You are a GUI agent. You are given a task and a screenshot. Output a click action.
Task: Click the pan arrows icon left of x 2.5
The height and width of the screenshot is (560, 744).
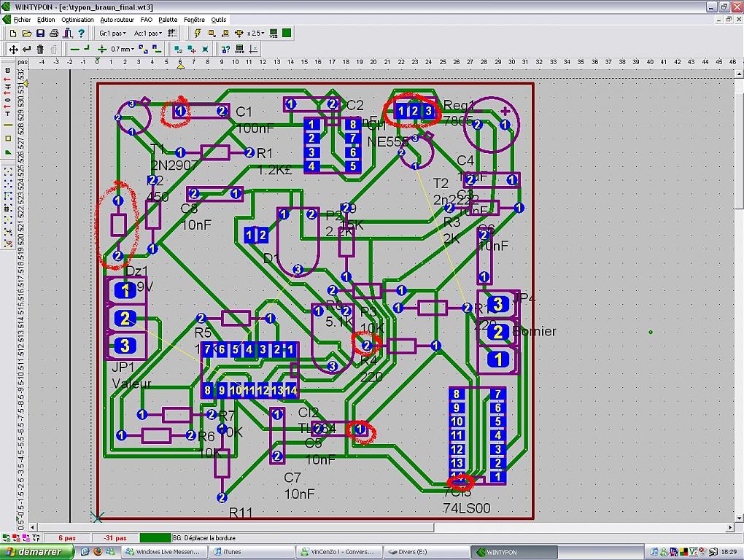click(x=239, y=34)
